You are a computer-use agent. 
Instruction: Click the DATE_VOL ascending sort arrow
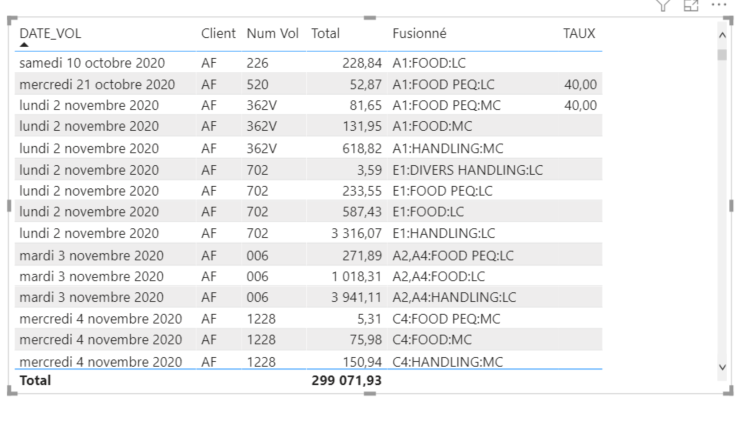click(x=24, y=45)
